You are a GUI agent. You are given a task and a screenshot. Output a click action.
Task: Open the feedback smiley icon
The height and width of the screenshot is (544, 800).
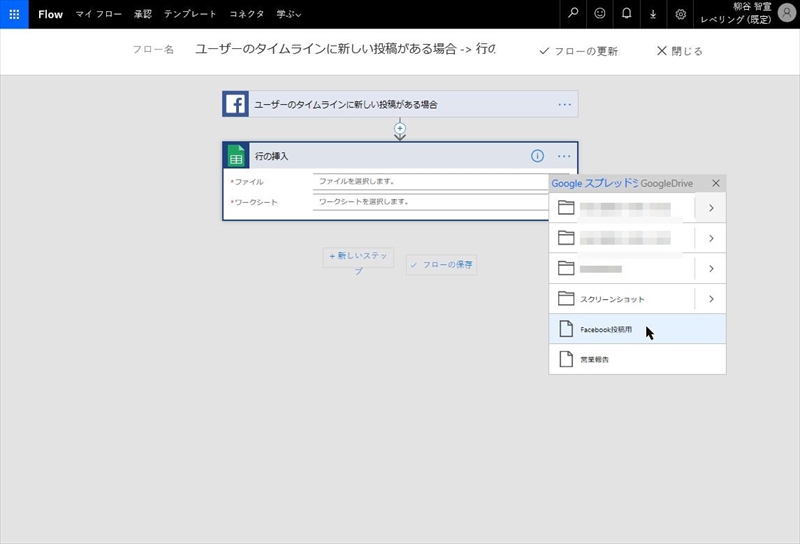pyautogui.click(x=600, y=14)
